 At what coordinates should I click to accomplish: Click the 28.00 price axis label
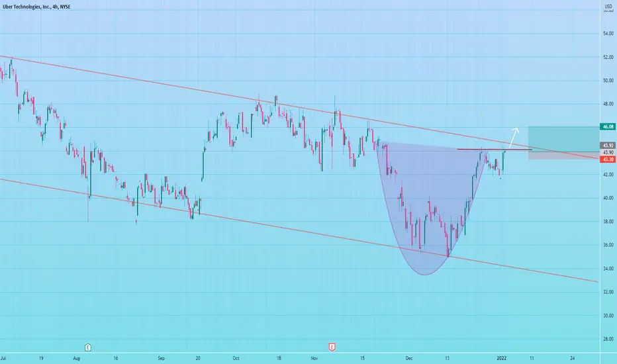608,340
